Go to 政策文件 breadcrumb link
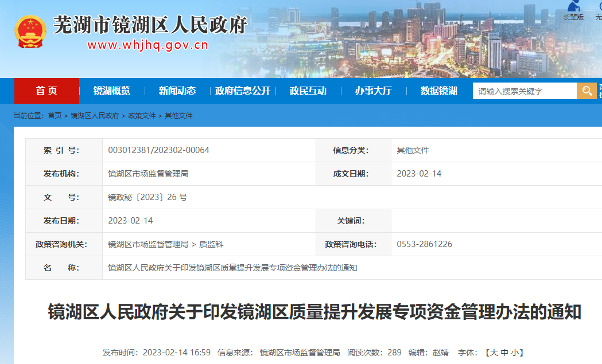 [142, 115]
